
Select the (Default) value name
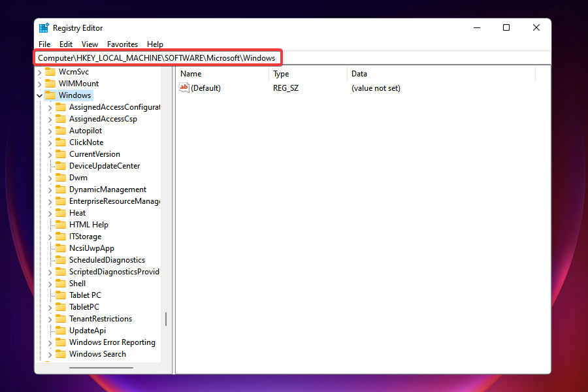[206, 88]
